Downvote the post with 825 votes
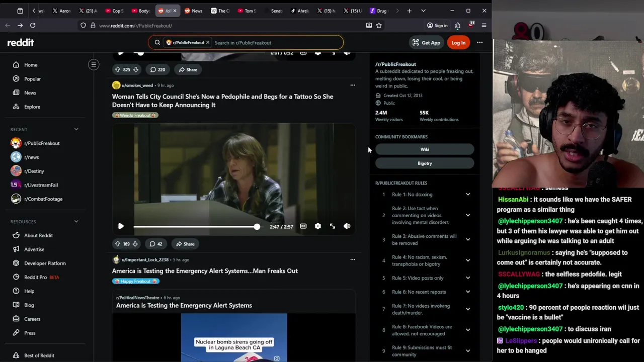 click(135, 70)
